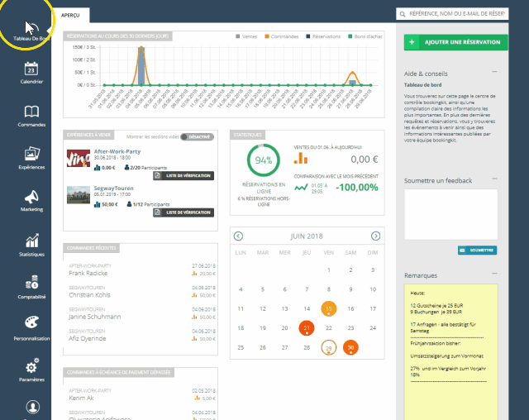Click the -100,00% comparison value
Viewport: 529px width, 420px height.
357,187
